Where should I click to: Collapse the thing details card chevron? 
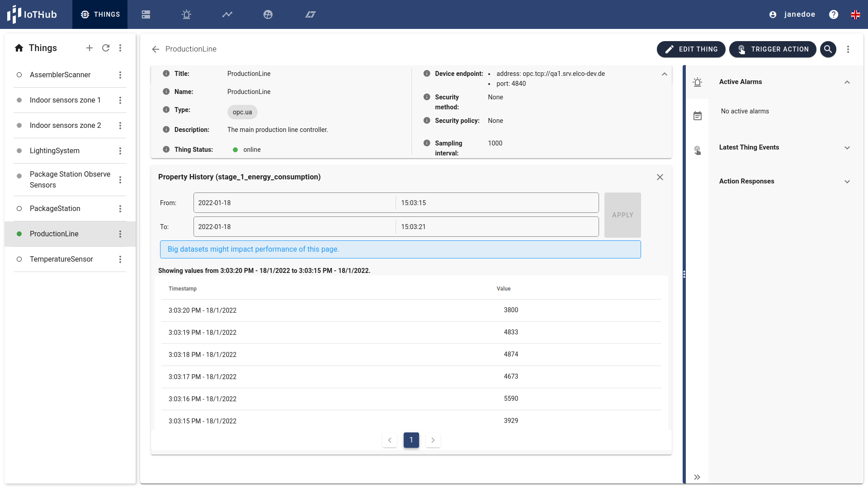664,74
